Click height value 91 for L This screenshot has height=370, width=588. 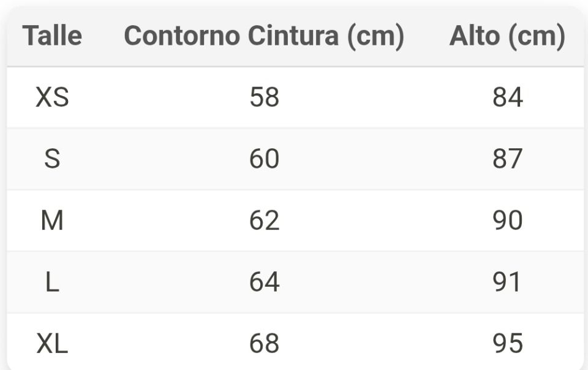pyautogui.click(x=507, y=282)
